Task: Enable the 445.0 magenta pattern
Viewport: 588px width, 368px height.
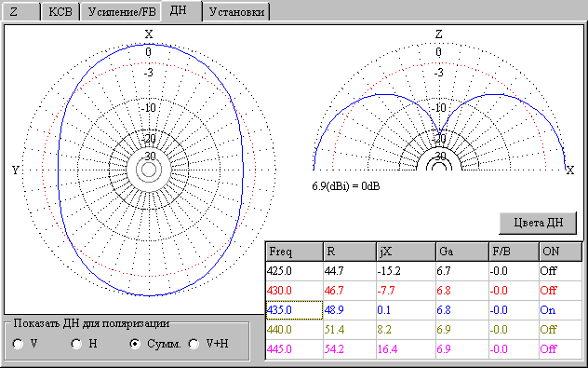Action: click(x=560, y=349)
